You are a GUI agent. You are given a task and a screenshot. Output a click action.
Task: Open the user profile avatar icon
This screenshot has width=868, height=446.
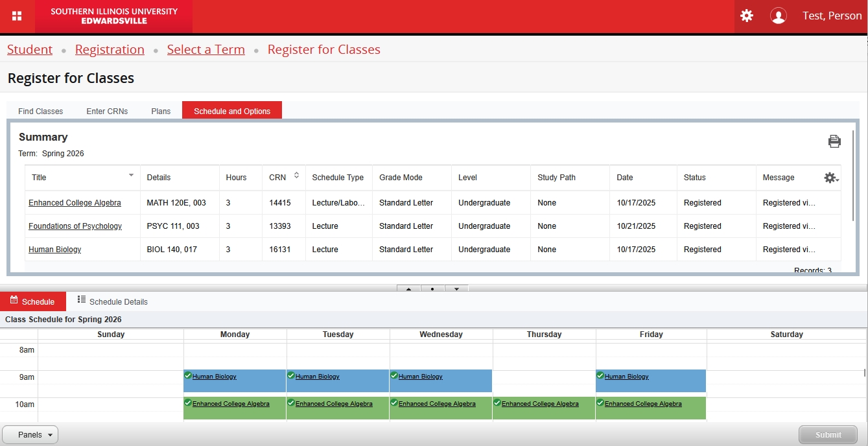[778, 16]
